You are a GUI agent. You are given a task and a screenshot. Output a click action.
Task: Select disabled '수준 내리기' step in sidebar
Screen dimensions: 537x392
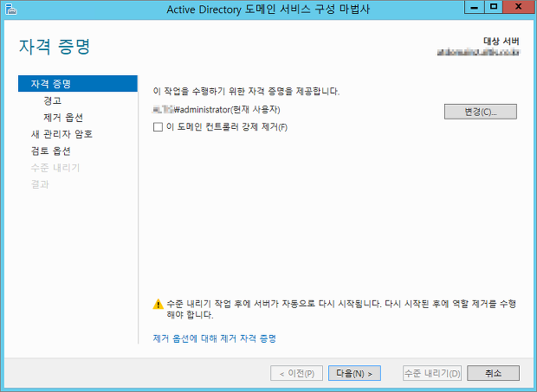[x=55, y=168]
